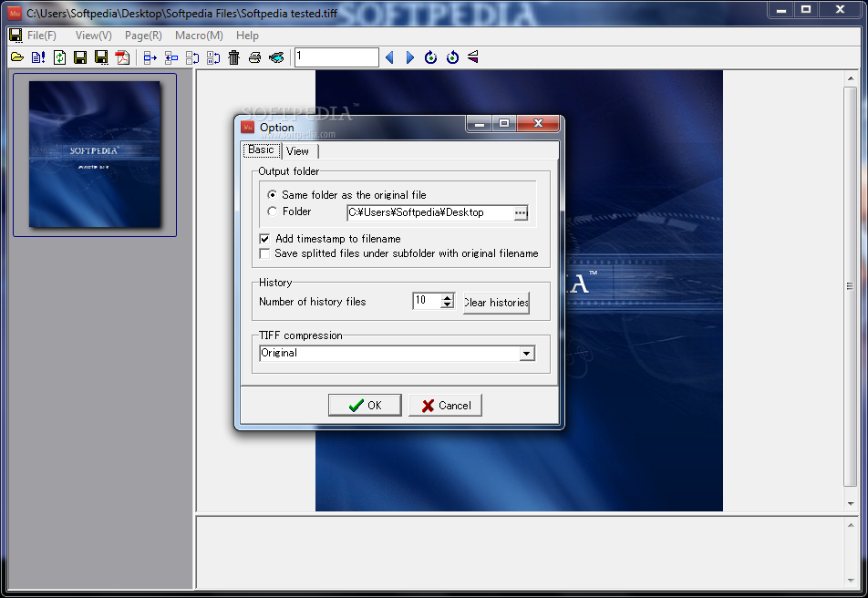Click the scanner icon

click(x=276, y=57)
